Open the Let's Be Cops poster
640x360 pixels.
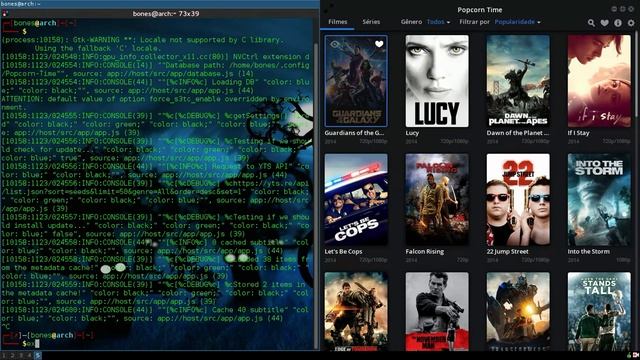click(356, 200)
